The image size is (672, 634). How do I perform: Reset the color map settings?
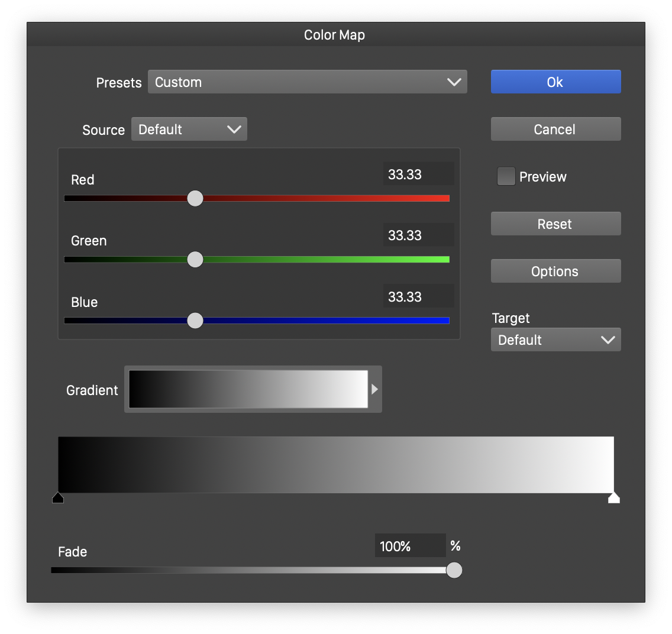coord(555,224)
